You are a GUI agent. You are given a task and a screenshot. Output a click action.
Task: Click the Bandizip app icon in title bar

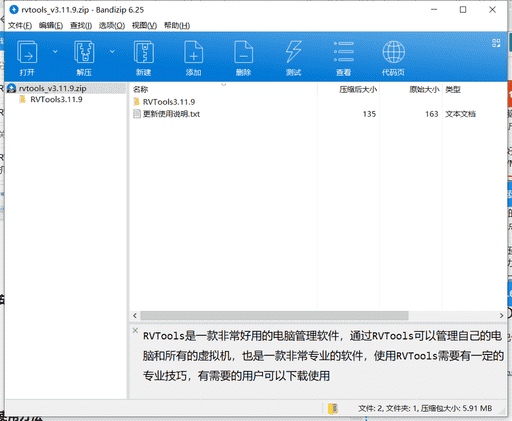[14, 10]
